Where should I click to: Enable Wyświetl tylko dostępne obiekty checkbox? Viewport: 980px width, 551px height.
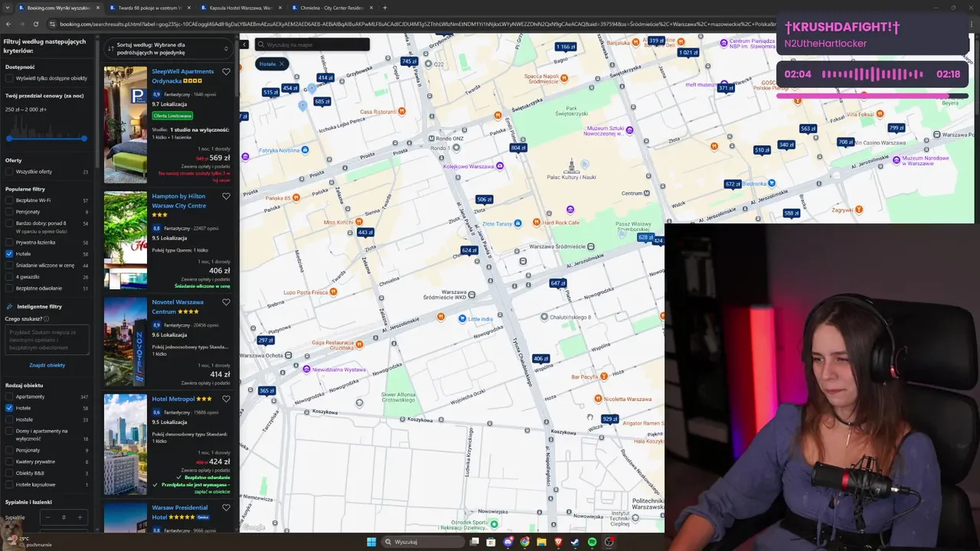(x=9, y=78)
